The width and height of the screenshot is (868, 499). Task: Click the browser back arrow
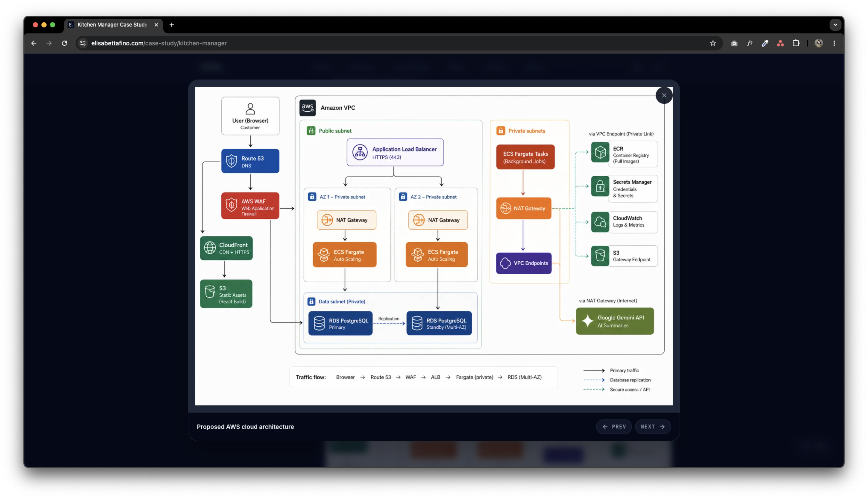click(34, 43)
